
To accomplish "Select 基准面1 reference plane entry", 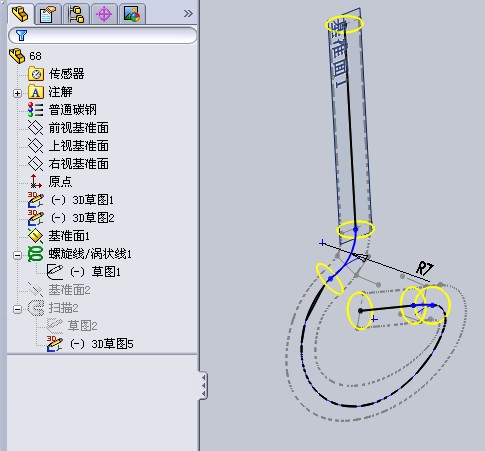I will pos(69,236).
